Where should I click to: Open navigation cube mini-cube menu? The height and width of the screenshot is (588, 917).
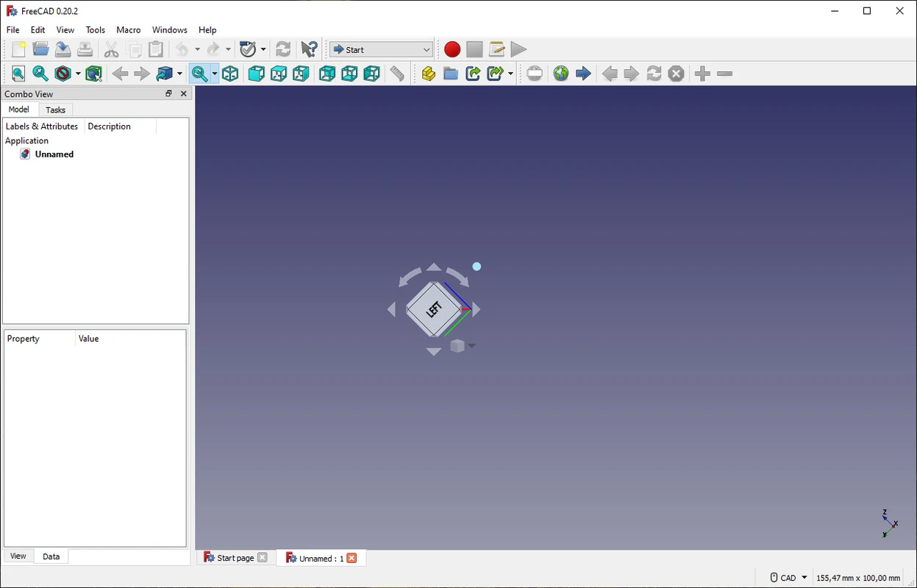[463, 345]
